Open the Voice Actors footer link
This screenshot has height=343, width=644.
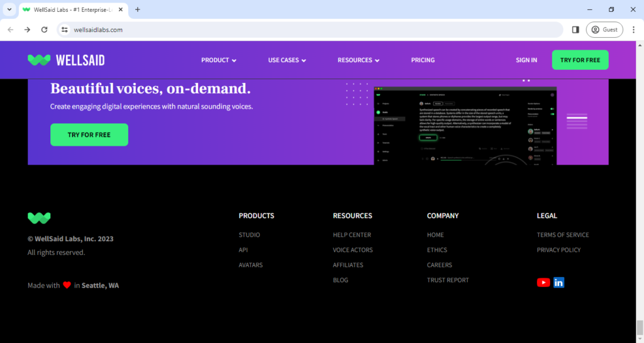point(353,250)
